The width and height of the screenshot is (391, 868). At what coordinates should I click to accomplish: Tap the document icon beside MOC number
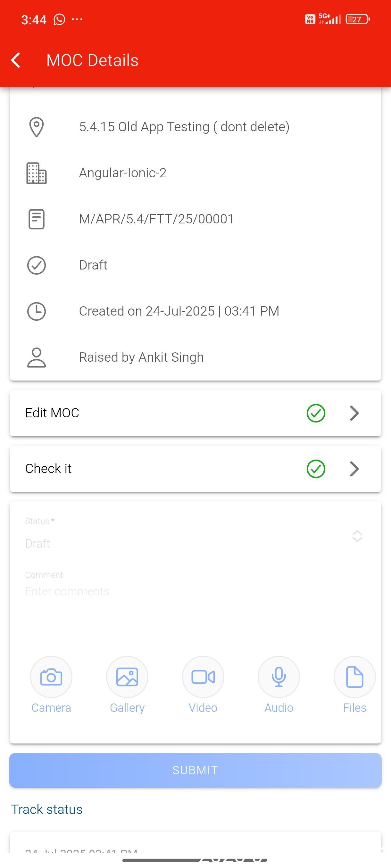pyautogui.click(x=37, y=219)
